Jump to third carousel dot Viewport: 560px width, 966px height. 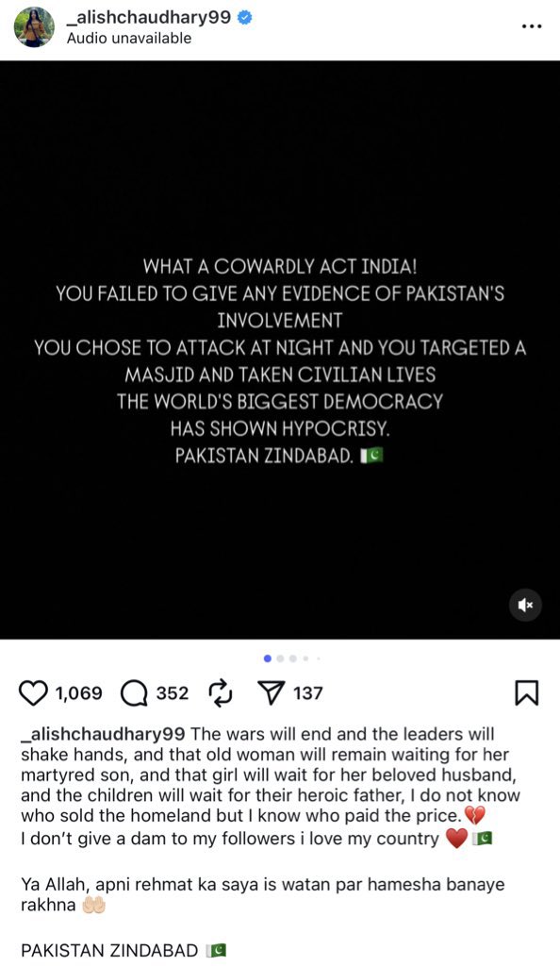[293, 658]
